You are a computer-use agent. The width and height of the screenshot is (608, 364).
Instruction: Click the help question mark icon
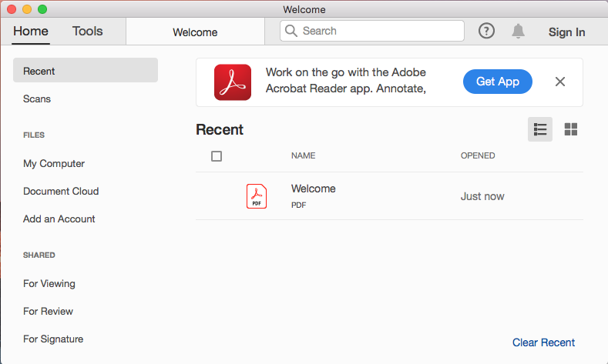point(486,32)
